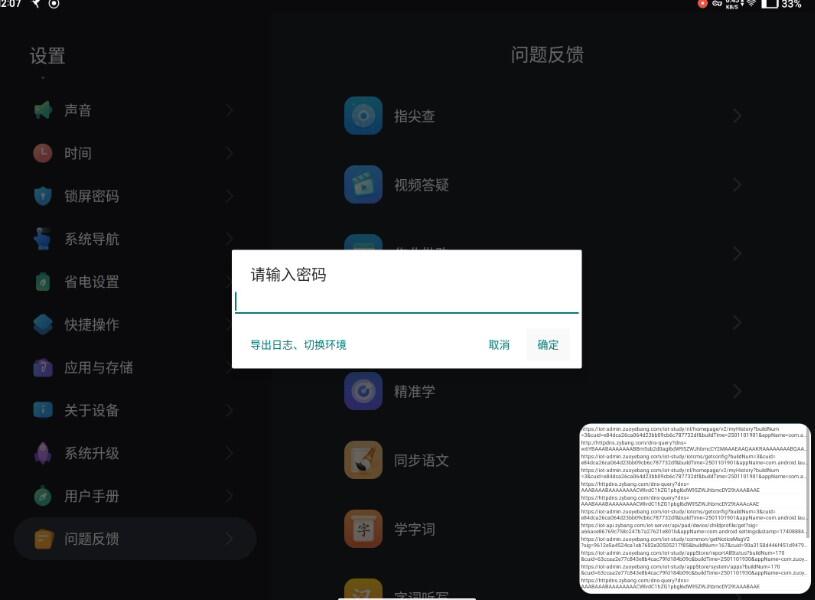
Task: Click the 确定 confirm button
Action: 548,345
